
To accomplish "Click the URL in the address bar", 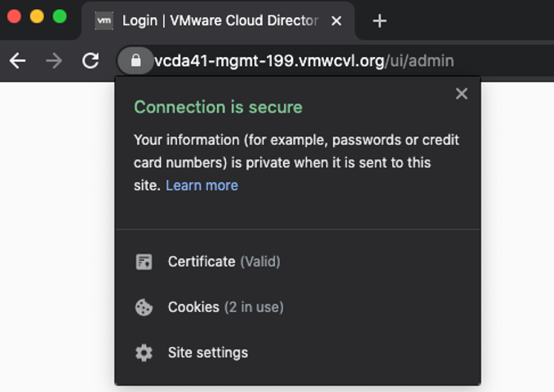I will pyautogui.click(x=304, y=60).
